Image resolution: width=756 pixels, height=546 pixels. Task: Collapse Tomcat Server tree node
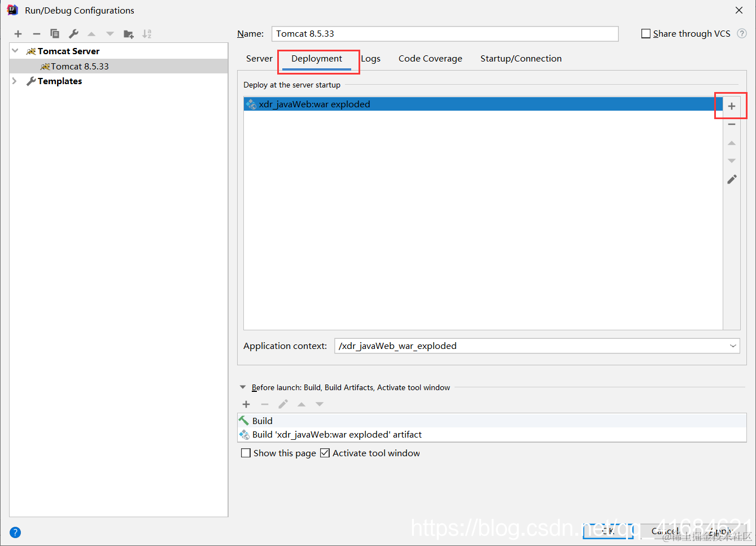click(x=15, y=51)
